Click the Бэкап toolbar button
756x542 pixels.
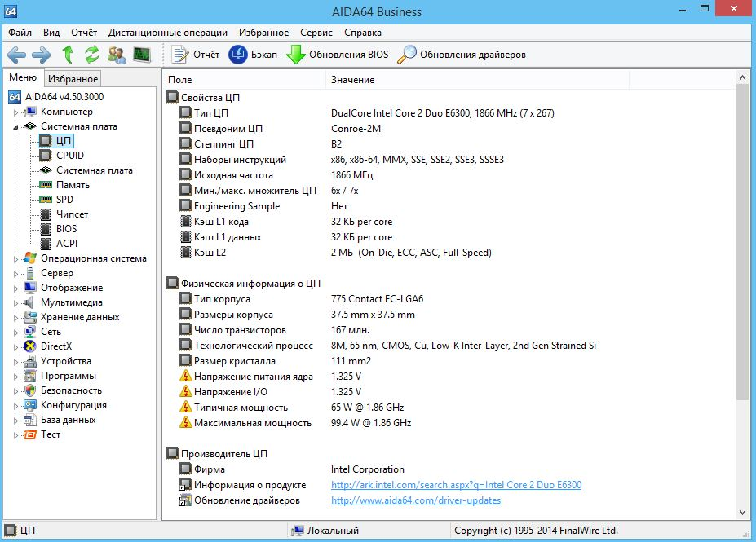click(253, 55)
